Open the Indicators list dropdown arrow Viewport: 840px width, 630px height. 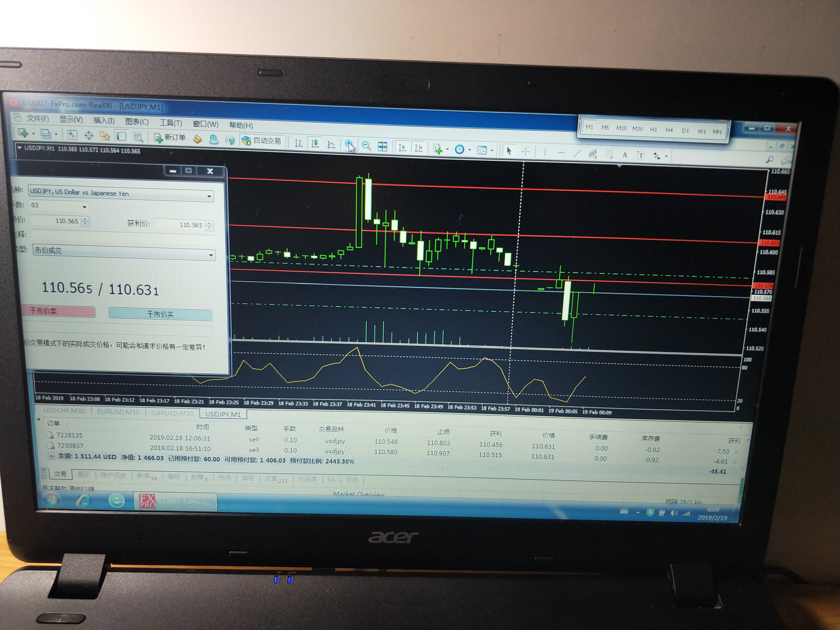(x=447, y=149)
